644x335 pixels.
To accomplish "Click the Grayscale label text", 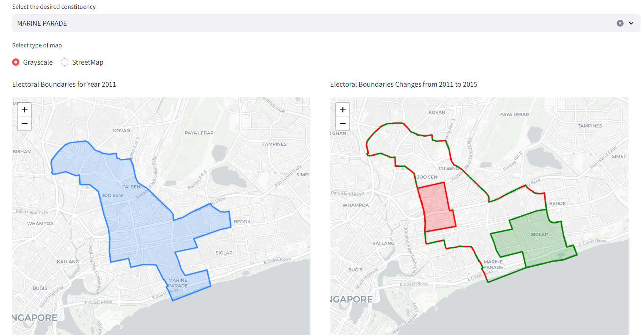I will (38, 62).
